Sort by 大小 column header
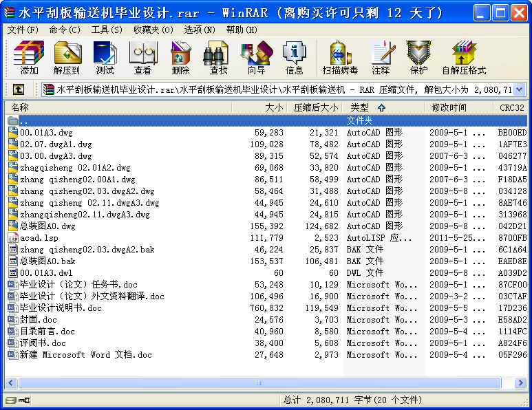This screenshot has width=532, height=410. pyautogui.click(x=259, y=107)
